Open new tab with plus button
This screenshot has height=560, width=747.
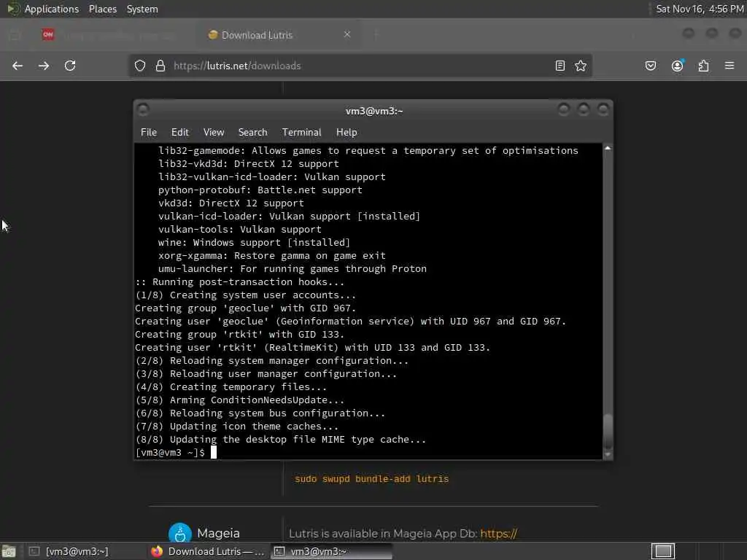376,34
